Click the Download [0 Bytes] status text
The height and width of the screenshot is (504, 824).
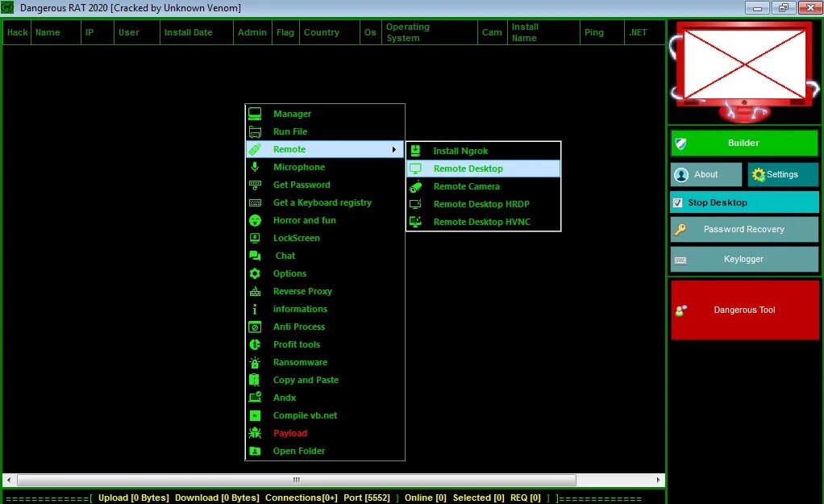point(217,498)
